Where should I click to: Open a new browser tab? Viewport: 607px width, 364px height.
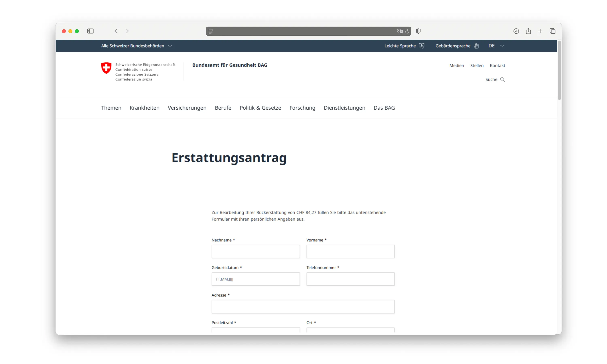540,31
